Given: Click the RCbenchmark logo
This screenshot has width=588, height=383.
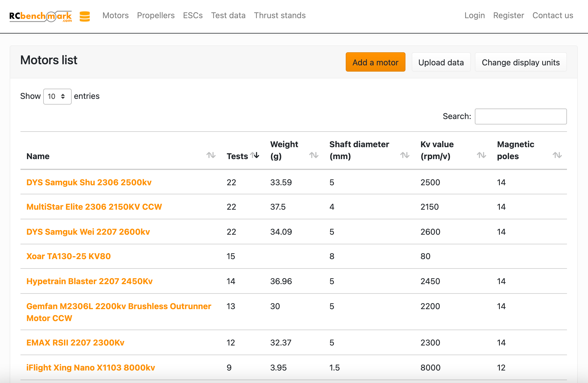Looking at the screenshot, I should tap(40, 16).
